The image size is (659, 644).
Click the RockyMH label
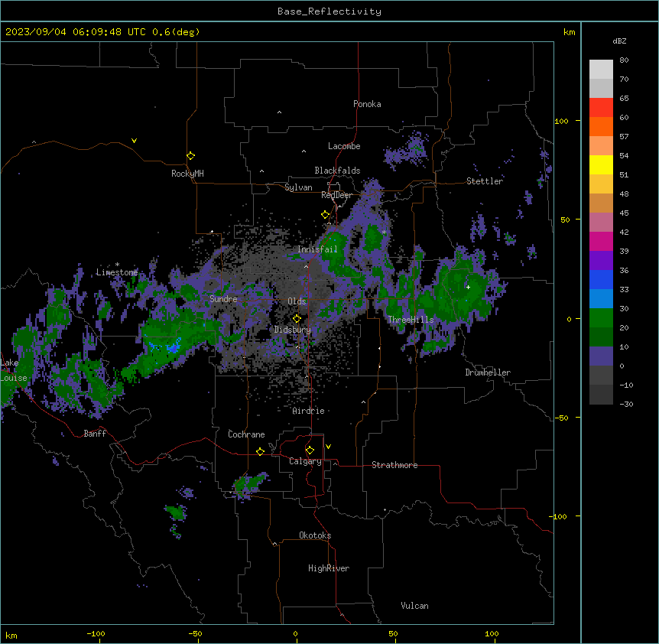(187, 174)
